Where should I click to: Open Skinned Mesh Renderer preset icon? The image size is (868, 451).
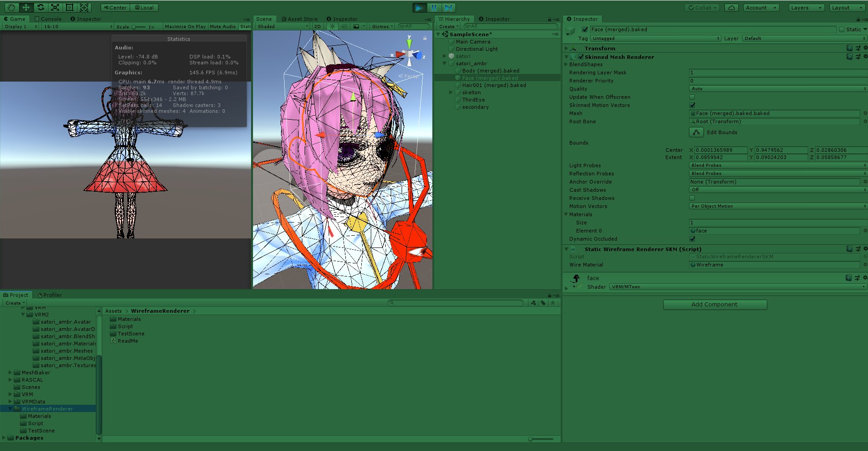click(858, 57)
